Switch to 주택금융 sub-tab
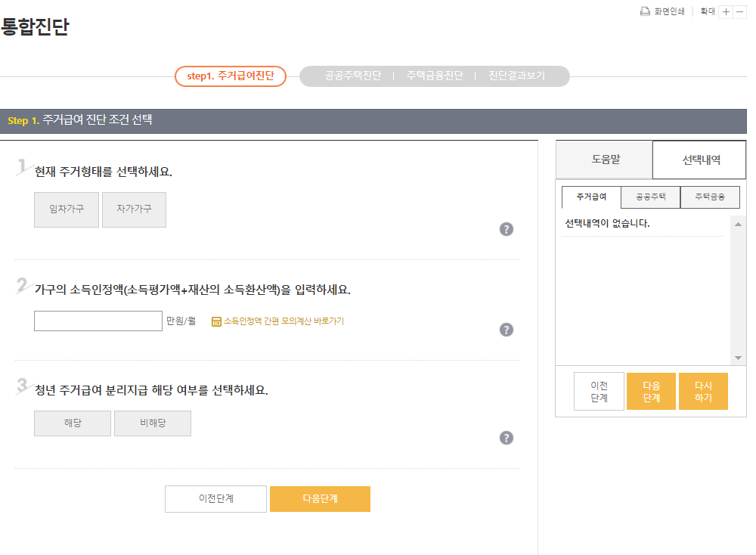The image size is (756, 555). tap(710, 197)
